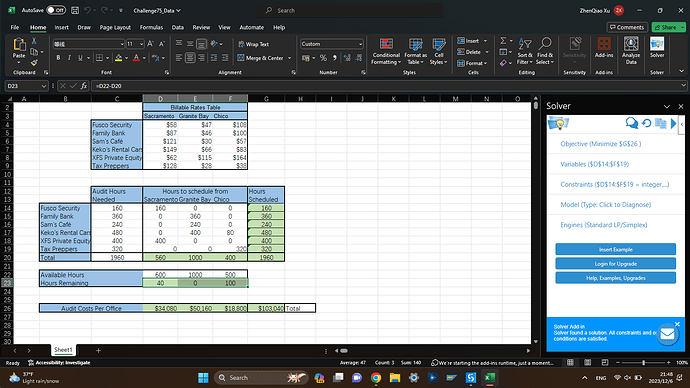Apply percent style number format
This screenshot has width=690, height=388.
click(x=323, y=58)
